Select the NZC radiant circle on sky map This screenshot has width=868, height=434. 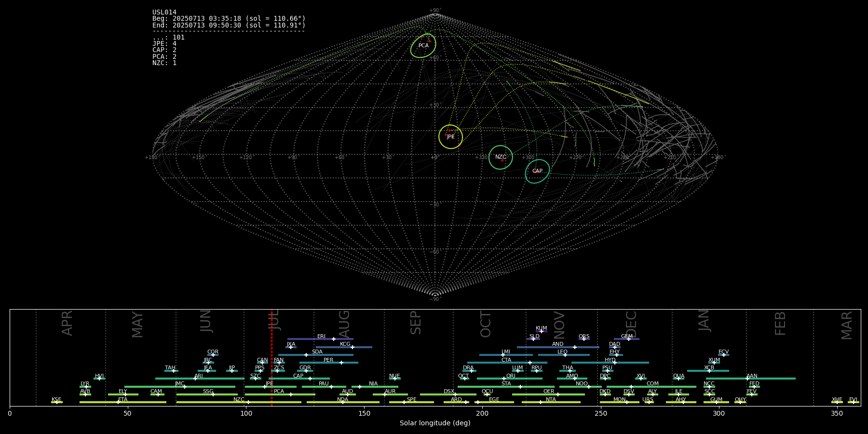tap(501, 157)
